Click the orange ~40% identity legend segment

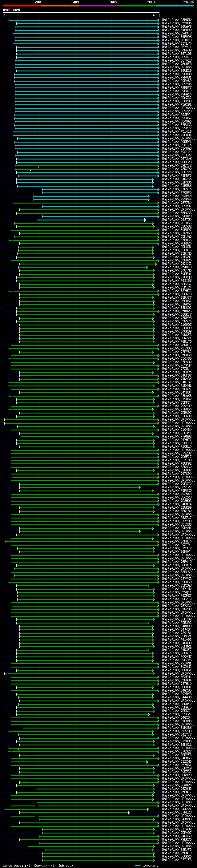[x=60, y=6]
